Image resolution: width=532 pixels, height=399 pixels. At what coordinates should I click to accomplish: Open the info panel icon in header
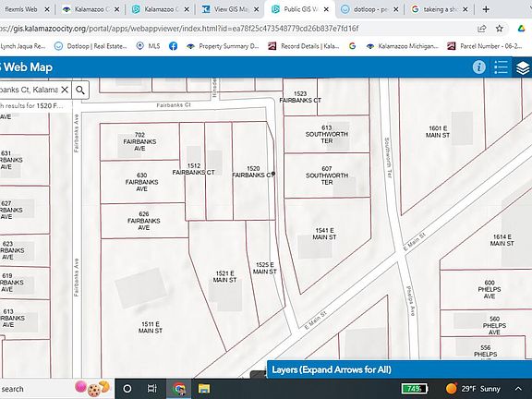click(478, 66)
